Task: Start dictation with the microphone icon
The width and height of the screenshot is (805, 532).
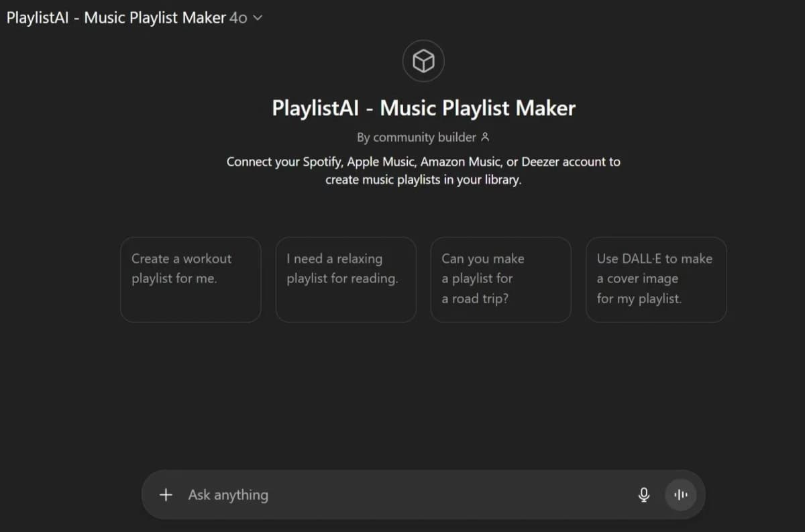Action: (x=643, y=495)
